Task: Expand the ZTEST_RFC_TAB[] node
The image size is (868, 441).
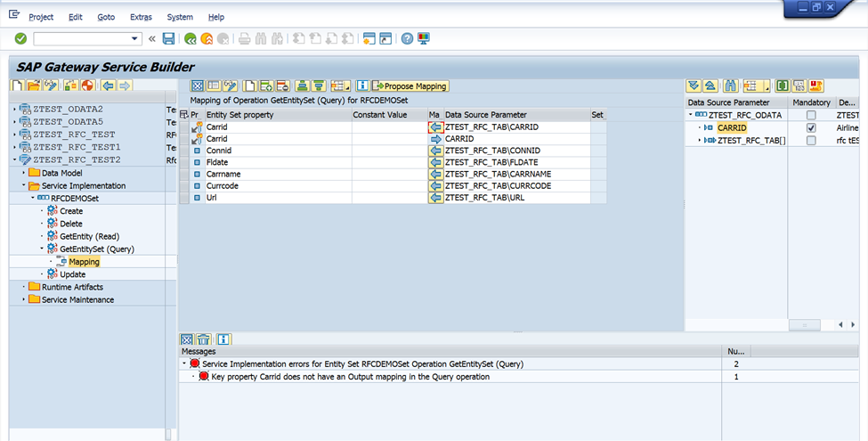Action: [700, 140]
